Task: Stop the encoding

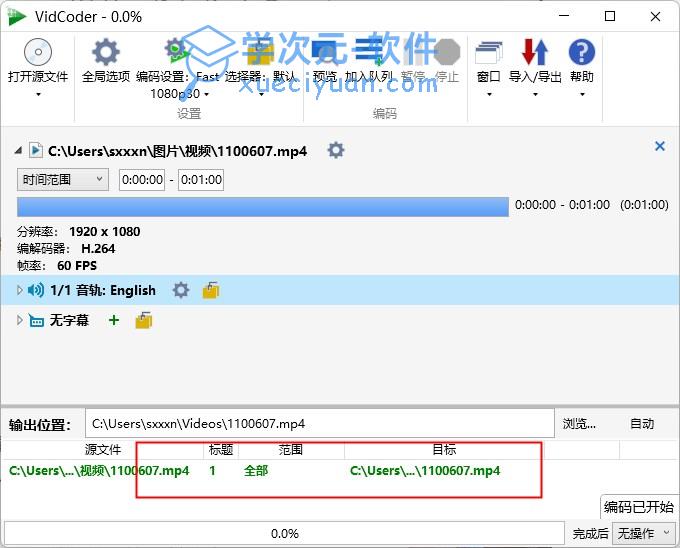Action: pos(447,52)
